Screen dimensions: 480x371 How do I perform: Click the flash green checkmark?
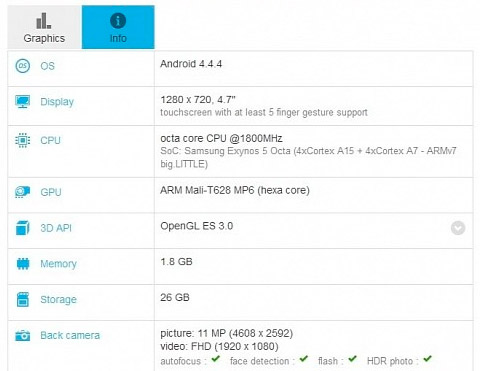(352, 359)
